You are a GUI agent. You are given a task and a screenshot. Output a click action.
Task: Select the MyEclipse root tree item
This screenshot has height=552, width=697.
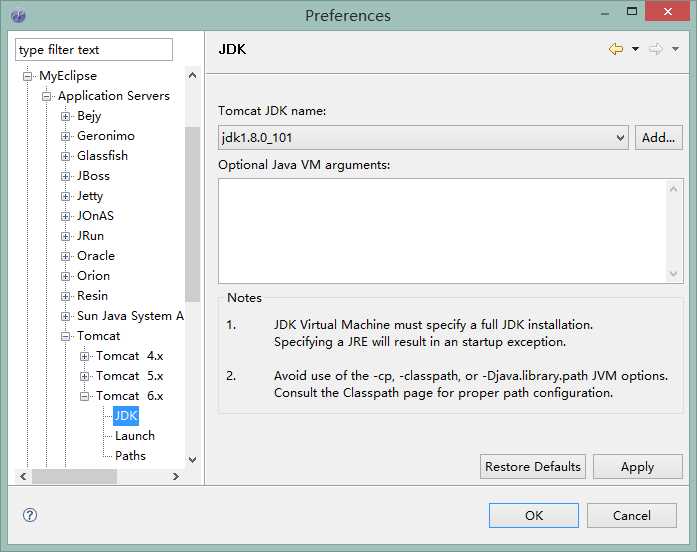68,76
